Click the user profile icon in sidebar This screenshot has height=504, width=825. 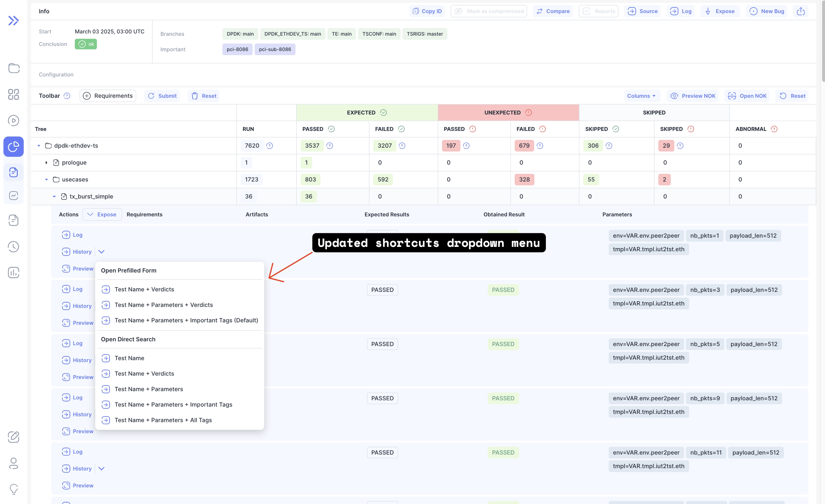pos(13,463)
